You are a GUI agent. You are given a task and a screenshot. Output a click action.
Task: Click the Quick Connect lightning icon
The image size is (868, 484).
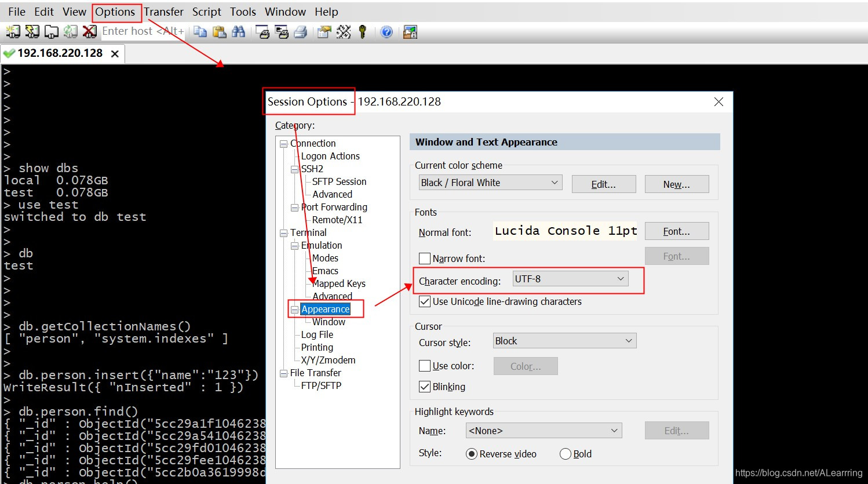point(32,32)
